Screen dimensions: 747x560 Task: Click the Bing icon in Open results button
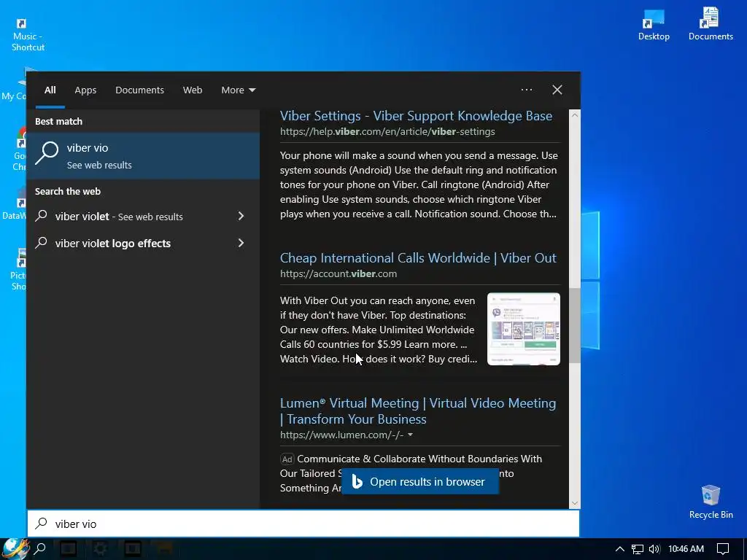[x=357, y=481]
